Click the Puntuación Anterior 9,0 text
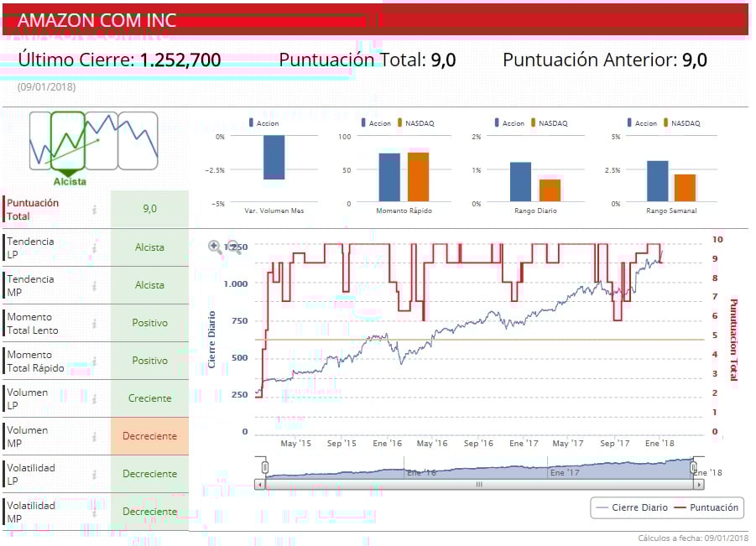 [x=605, y=60]
